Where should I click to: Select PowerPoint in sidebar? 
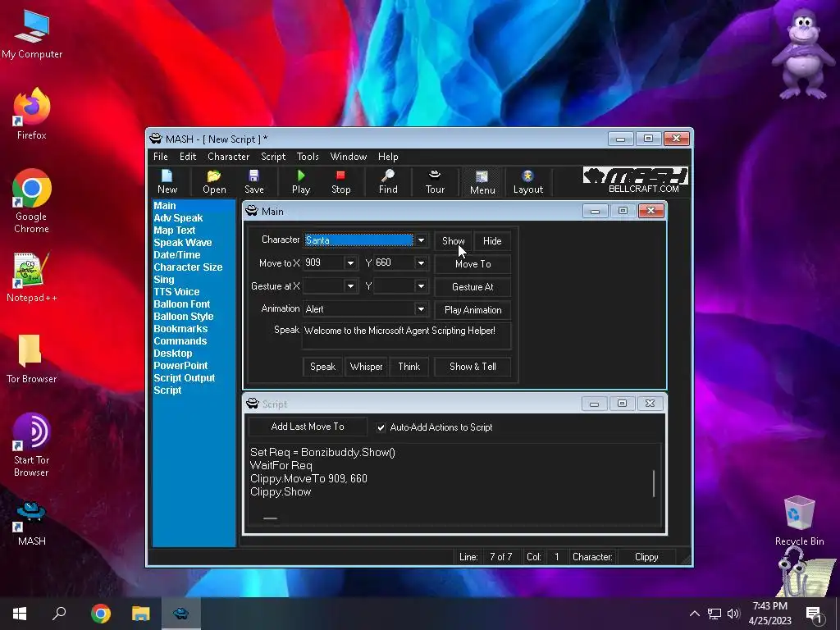point(180,366)
